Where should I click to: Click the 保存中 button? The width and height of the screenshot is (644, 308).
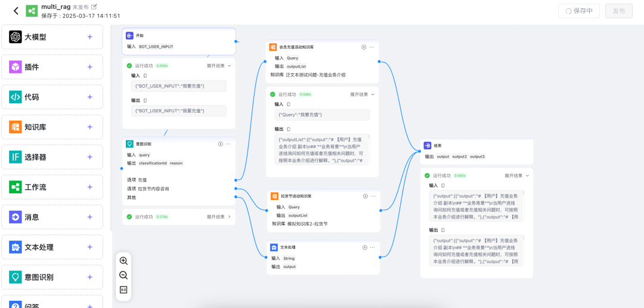click(579, 11)
